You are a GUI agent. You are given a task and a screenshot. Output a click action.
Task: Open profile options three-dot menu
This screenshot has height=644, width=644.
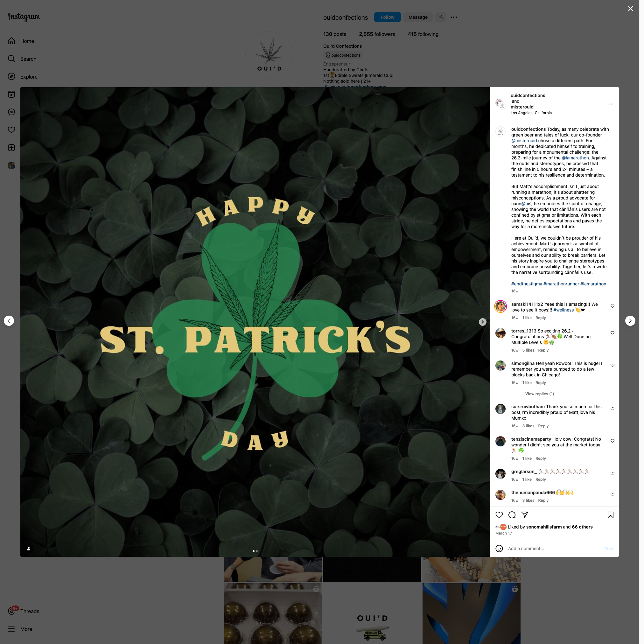[x=453, y=17]
